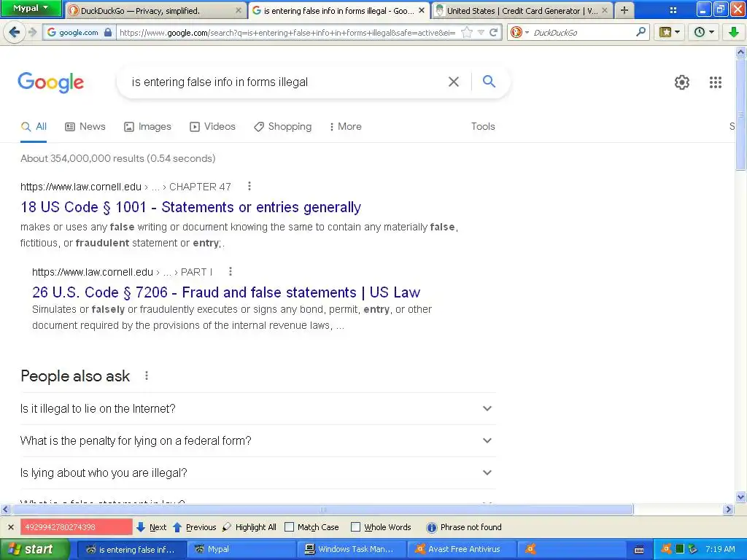Screen dimensions: 747x560
Task: Close the Google search results tab
Action: tap(421, 10)
